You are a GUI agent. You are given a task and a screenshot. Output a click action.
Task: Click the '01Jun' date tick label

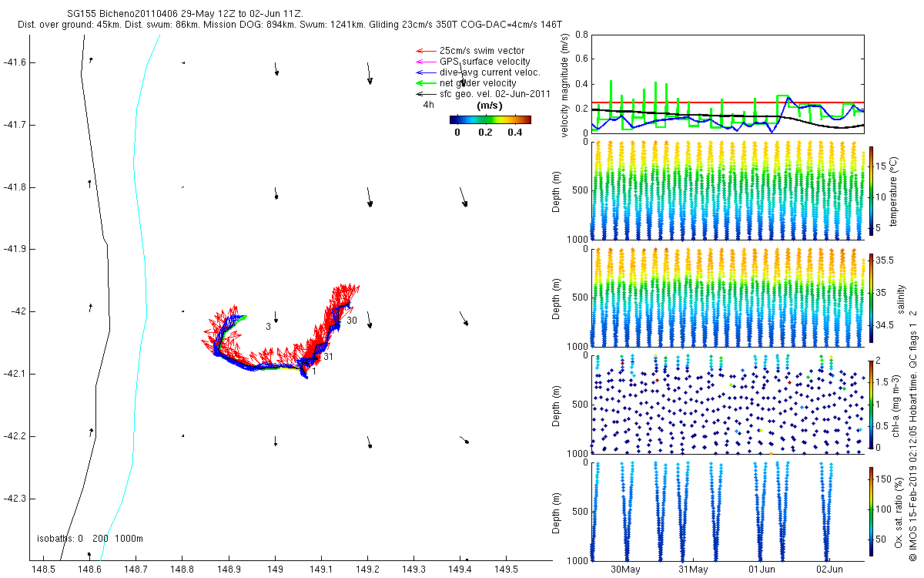point(761,570)
